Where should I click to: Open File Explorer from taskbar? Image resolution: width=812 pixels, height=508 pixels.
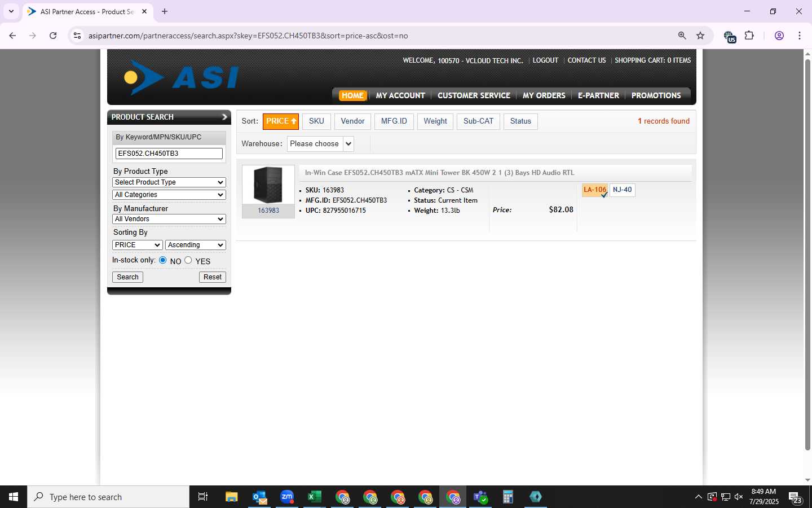click(x=232, y=497)
